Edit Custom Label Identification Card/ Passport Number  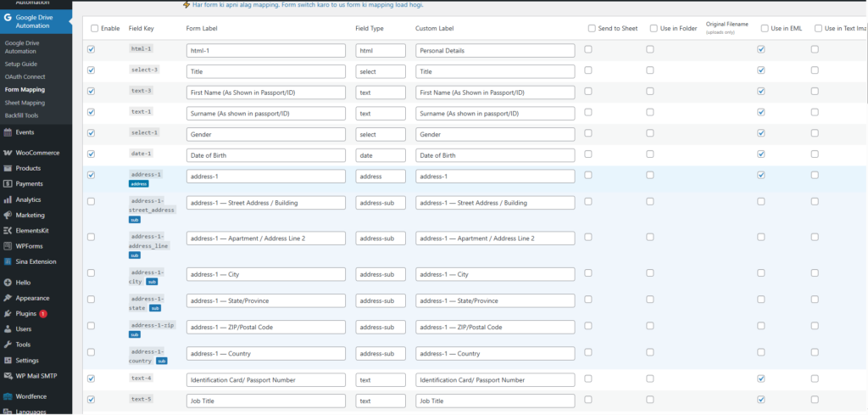[x=495, y=379]
